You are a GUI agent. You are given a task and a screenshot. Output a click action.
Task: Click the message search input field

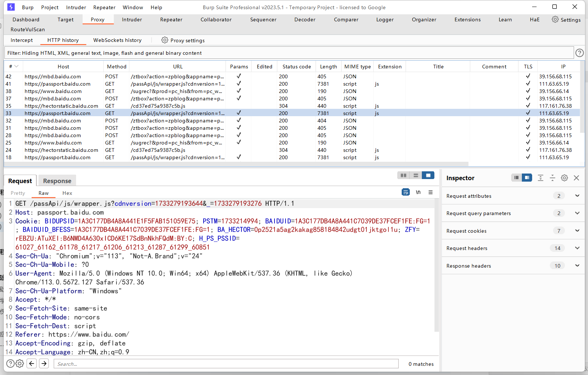coord(226,364)
